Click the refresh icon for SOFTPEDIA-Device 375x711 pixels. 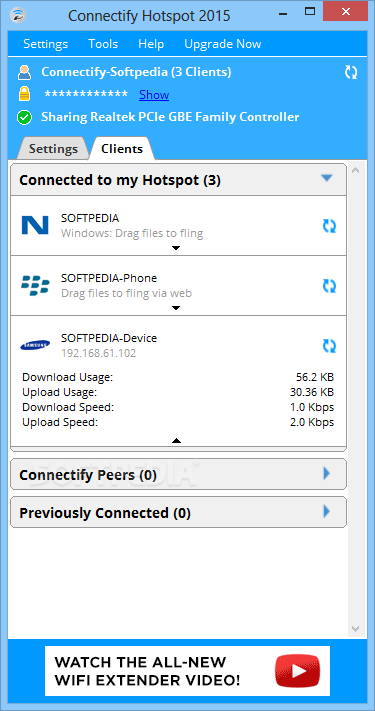pos(330,346)
